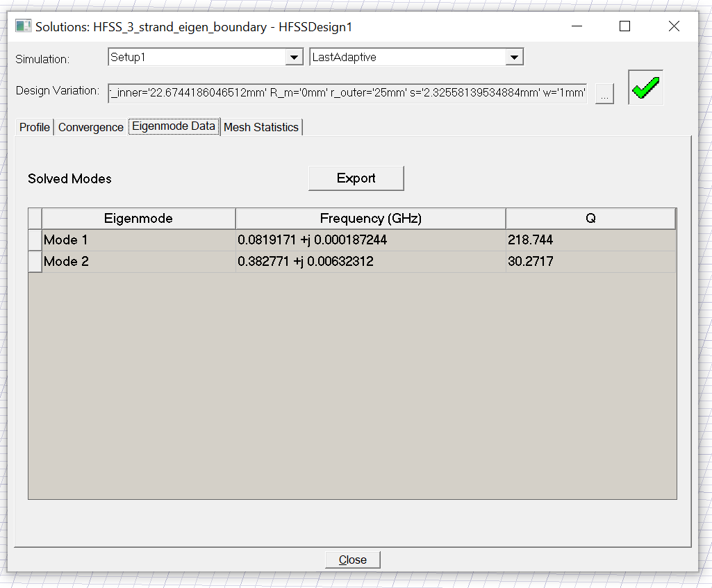Select the Mode 1 row header box
This screenshot has height=588, width=712.
pyautogui.click(x=35, y=240)
